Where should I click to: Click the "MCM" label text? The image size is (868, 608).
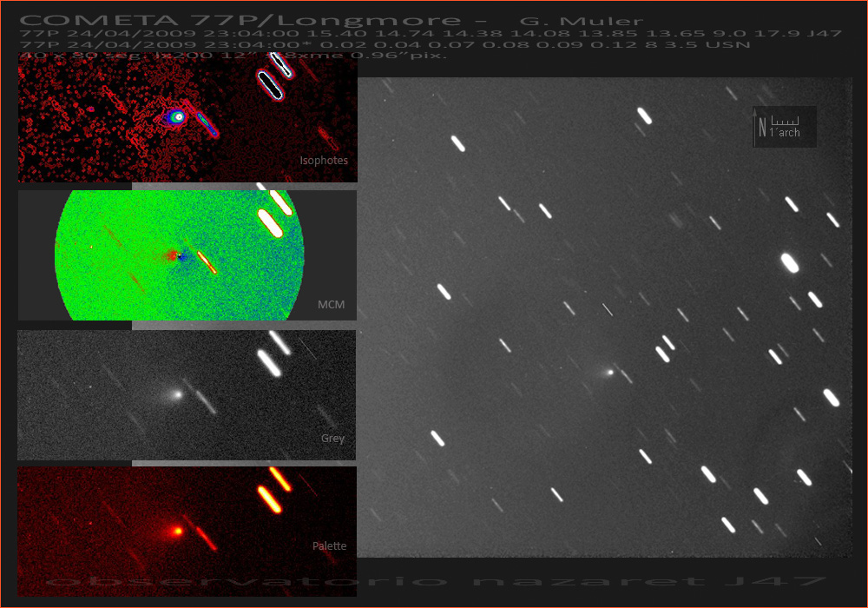point(331,305)
